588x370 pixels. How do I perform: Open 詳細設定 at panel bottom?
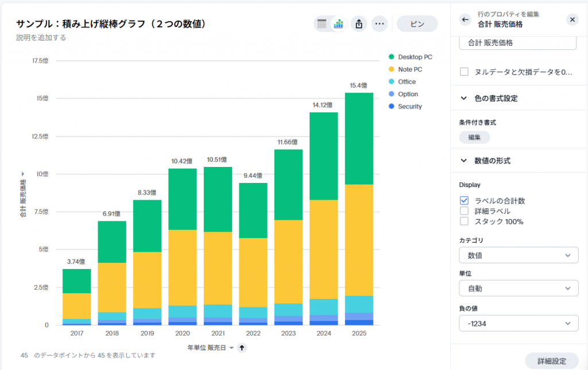tap(552, 361)
